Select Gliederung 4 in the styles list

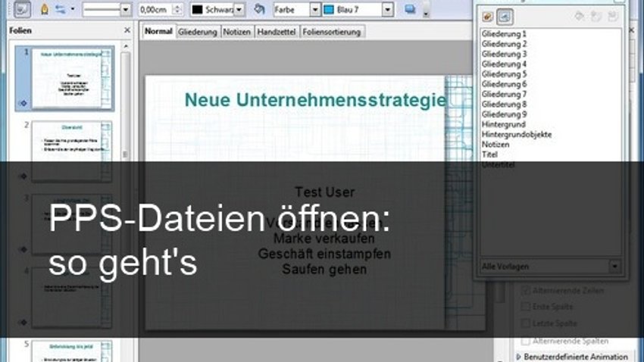[504, 64]
